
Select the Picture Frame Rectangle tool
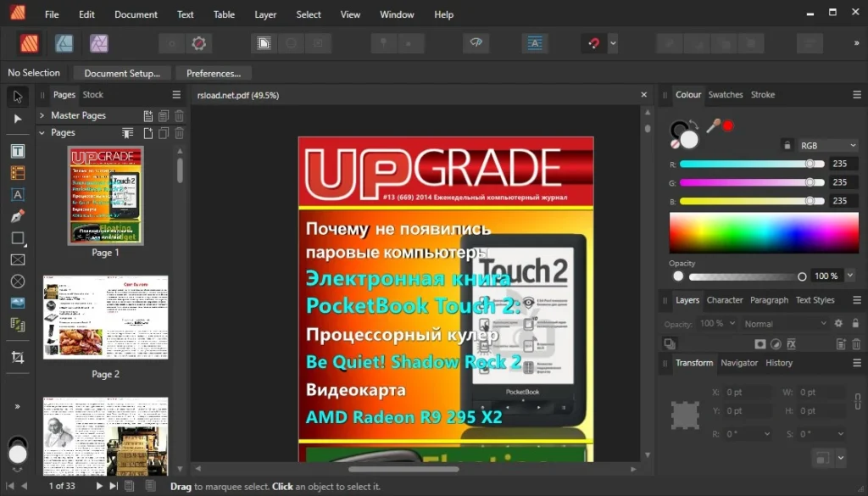pos(18,259)
